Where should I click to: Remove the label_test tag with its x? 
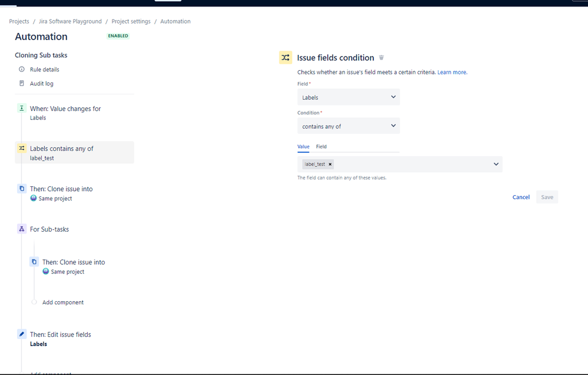[x=330, y=164]
